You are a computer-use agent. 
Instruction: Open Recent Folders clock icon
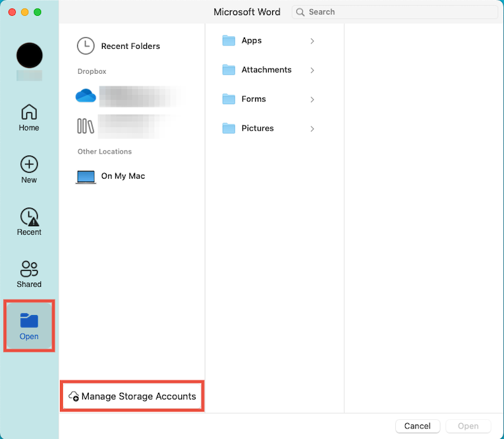86,46
